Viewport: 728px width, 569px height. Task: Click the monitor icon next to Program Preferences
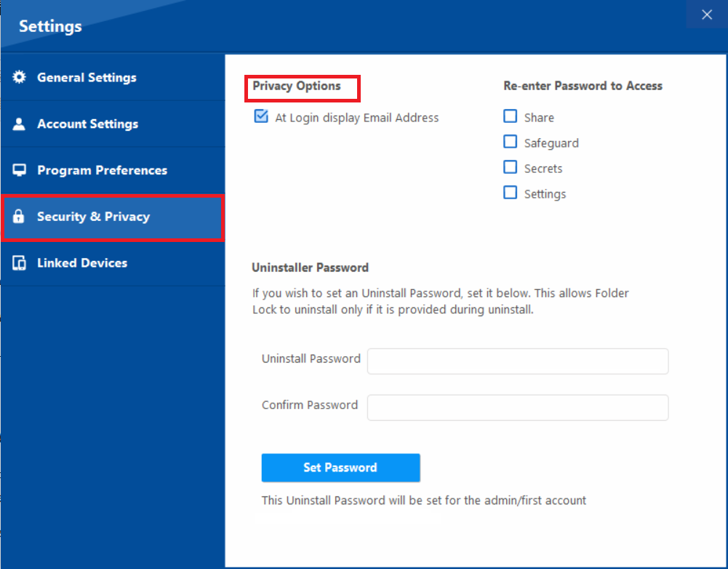[19, 170]
